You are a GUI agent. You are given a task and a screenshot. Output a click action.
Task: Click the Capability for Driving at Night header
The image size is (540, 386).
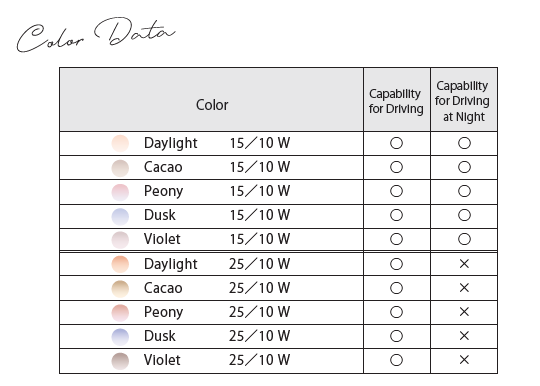462,101
